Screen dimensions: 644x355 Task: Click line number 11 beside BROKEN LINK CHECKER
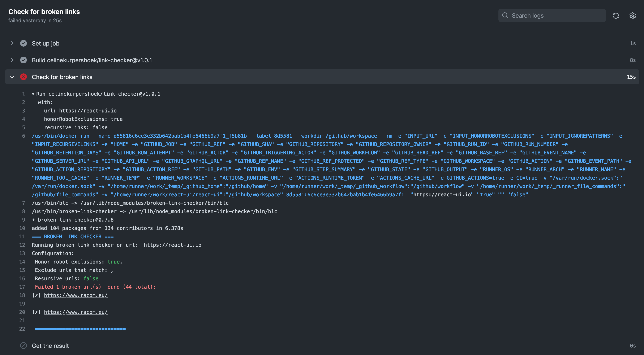[22, 236]
